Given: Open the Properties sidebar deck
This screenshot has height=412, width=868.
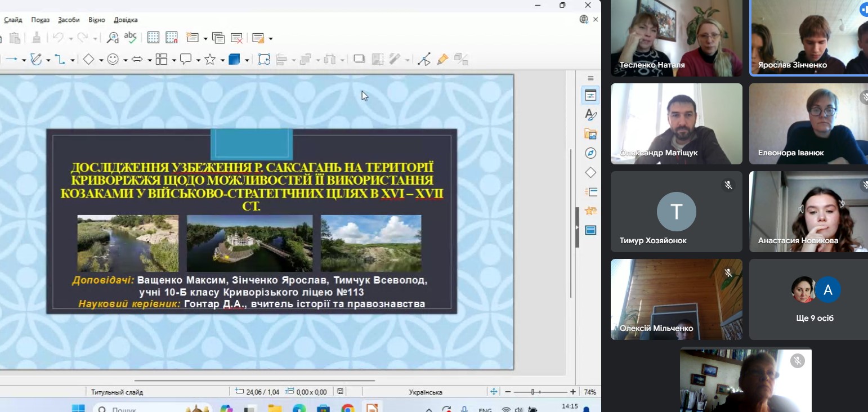Looking at the screenshot, I should [590, 95].
